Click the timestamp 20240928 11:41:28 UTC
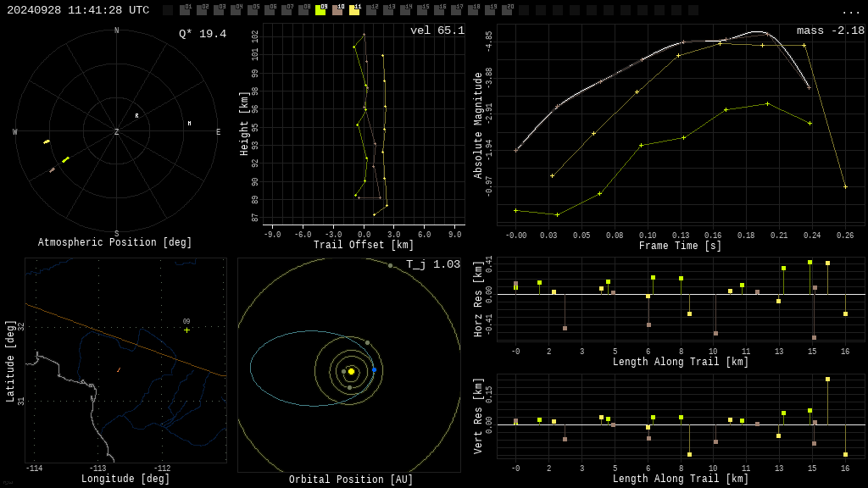The width and height of the screenshot is (868, 488). tap(78, 10)
